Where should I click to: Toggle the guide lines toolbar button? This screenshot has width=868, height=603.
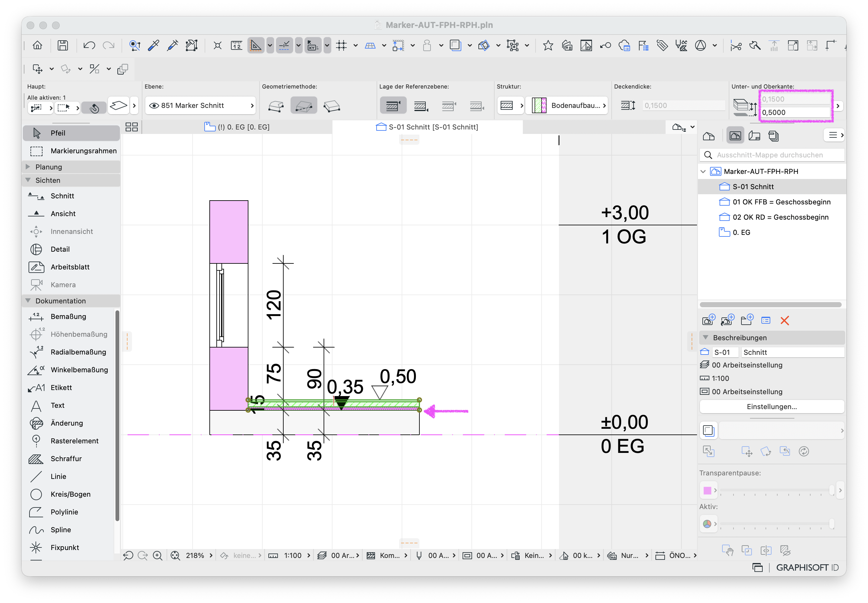[256, 46]
